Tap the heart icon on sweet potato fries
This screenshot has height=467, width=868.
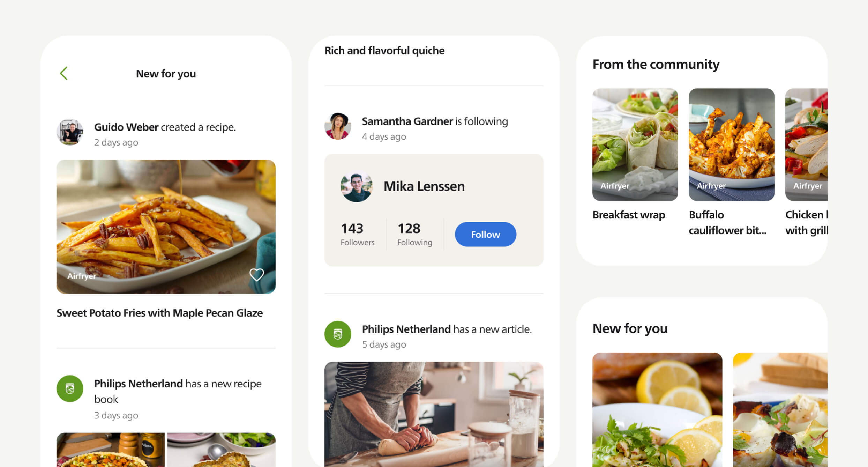[x=257, y=275]
